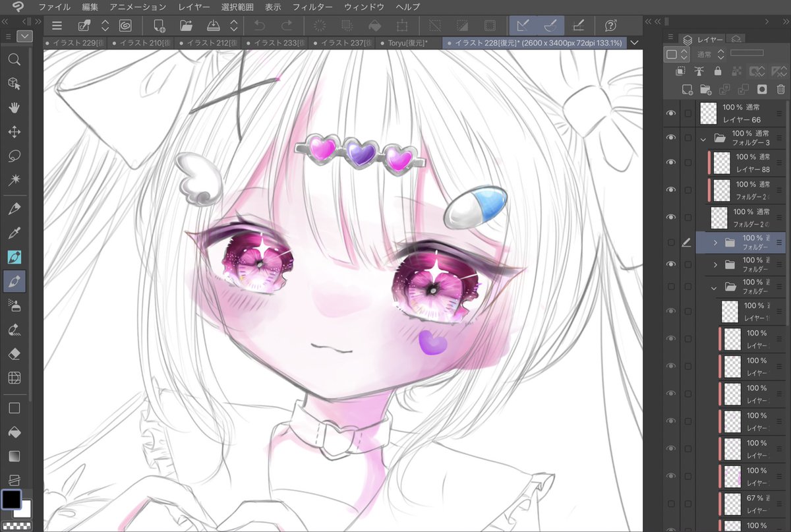Delete layer with trash icon

pos(780,89)
